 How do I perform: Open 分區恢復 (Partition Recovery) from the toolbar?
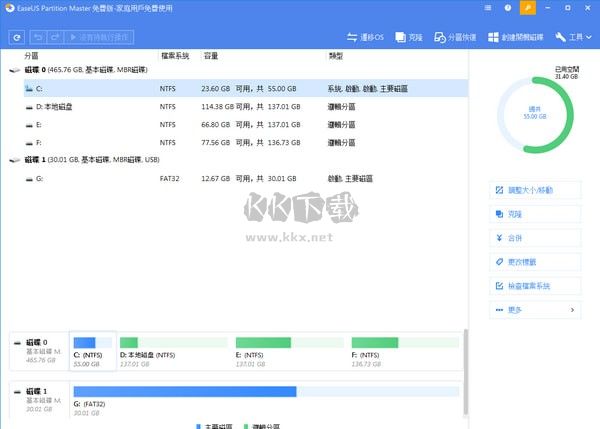455,37
